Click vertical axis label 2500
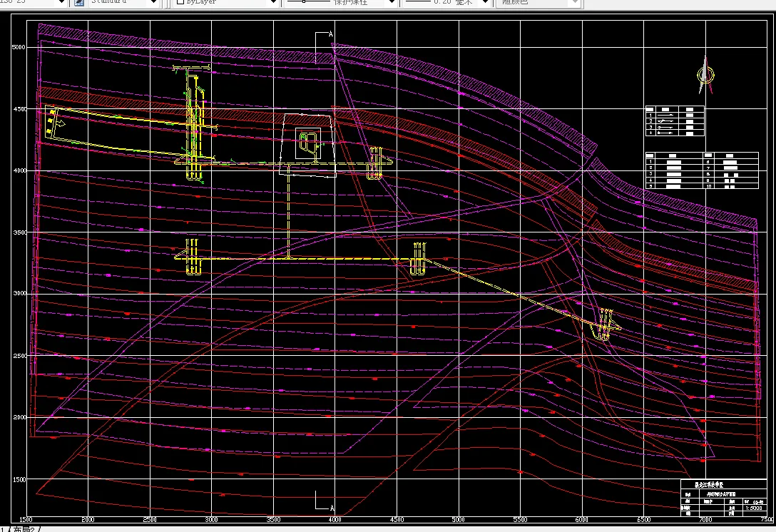This screenshot has width=776, height=532. pyautogui.click(x=20, y=356)
